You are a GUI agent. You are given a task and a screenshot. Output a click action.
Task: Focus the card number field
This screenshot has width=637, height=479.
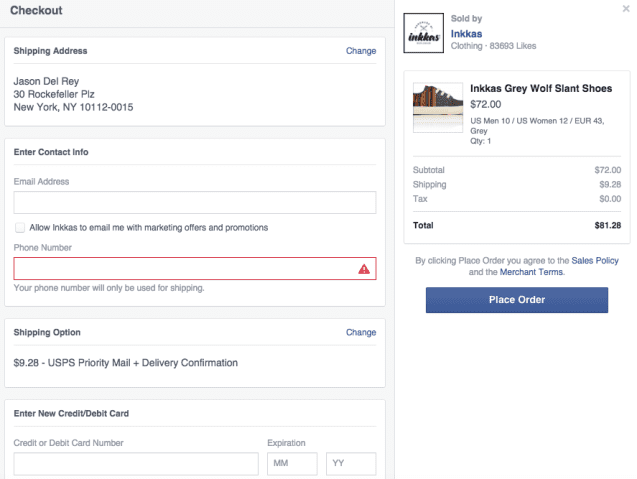[136, 464]
